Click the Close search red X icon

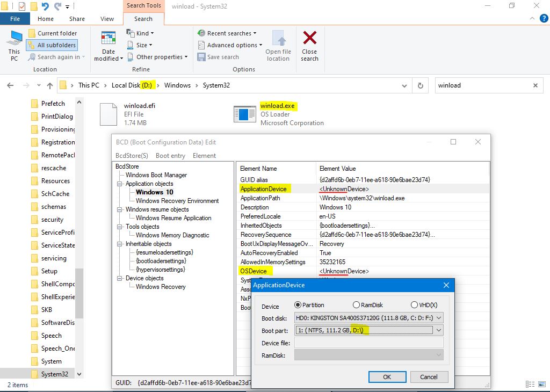point(309,39)
